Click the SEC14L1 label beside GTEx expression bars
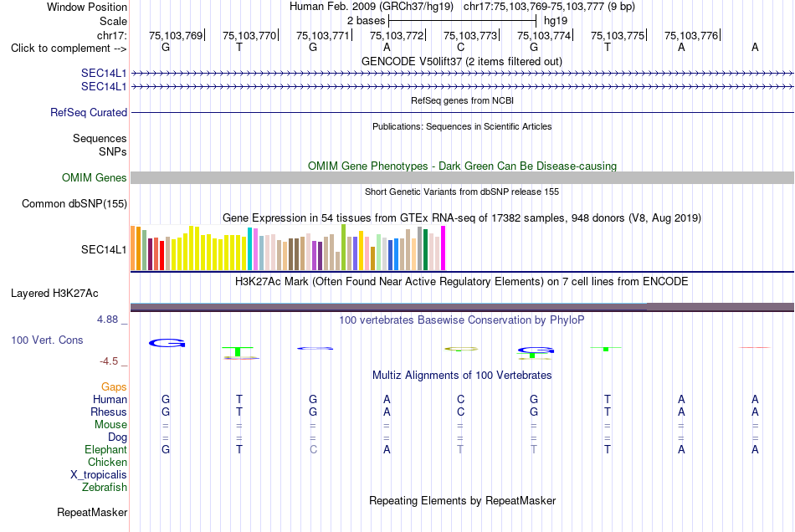This screenshot has height=532, width=795. pos(104,250)
